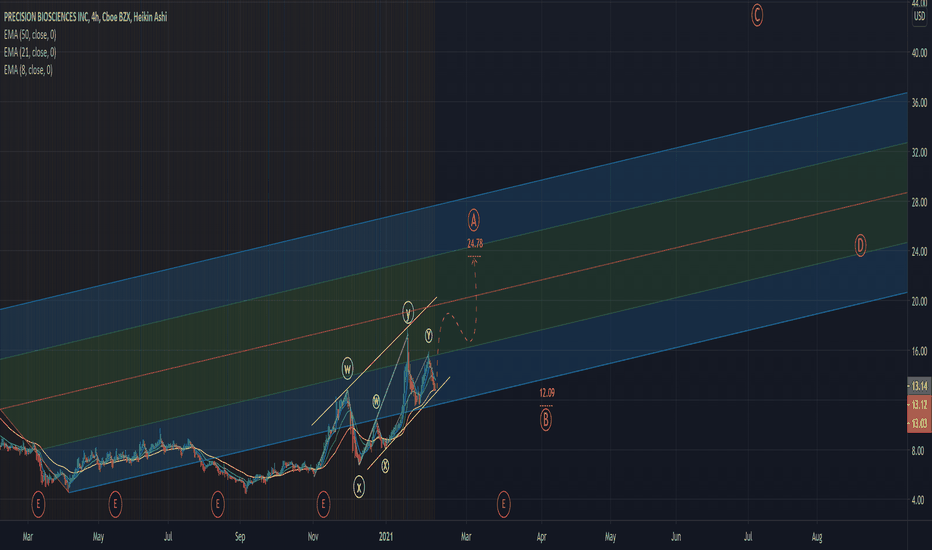Click the 4.00 price axis label
This screenshot has height=550, width=932.
[x=918, y=500]
